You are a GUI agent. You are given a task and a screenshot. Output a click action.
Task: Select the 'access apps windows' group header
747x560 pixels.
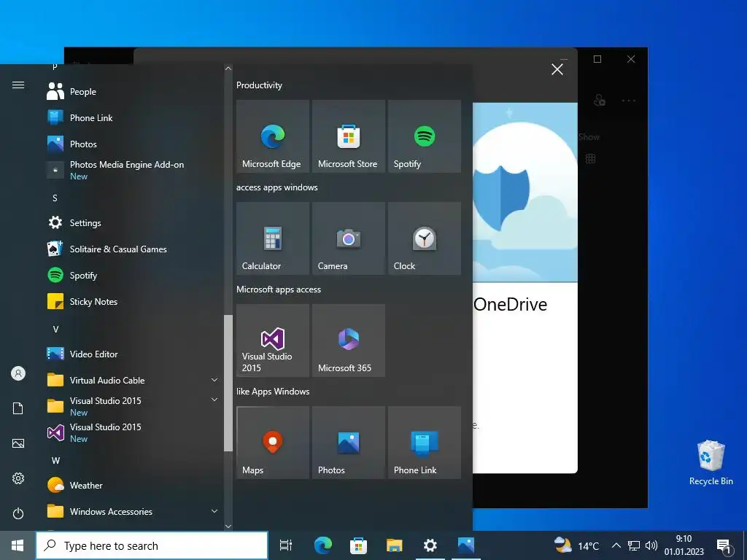[x=276, y=187]
